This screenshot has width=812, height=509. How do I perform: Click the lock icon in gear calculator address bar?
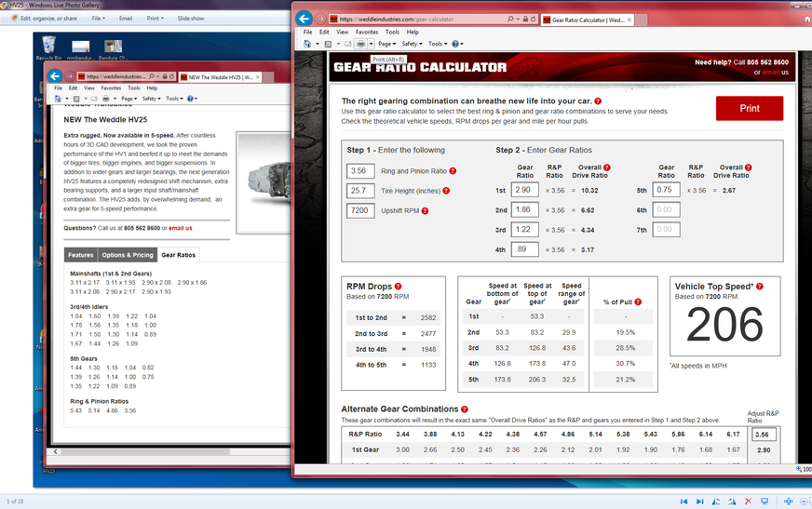[525, 20]
